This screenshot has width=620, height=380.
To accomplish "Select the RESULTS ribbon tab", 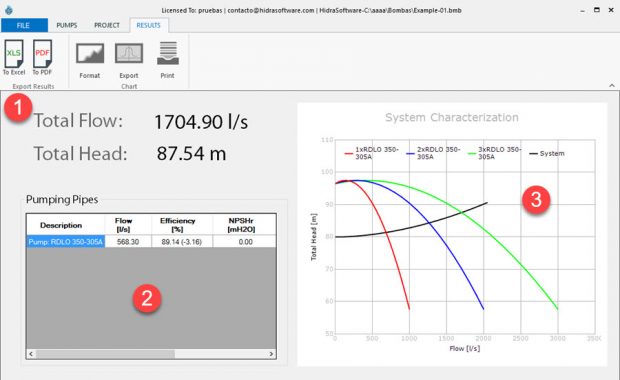I will tap(149, 25).
